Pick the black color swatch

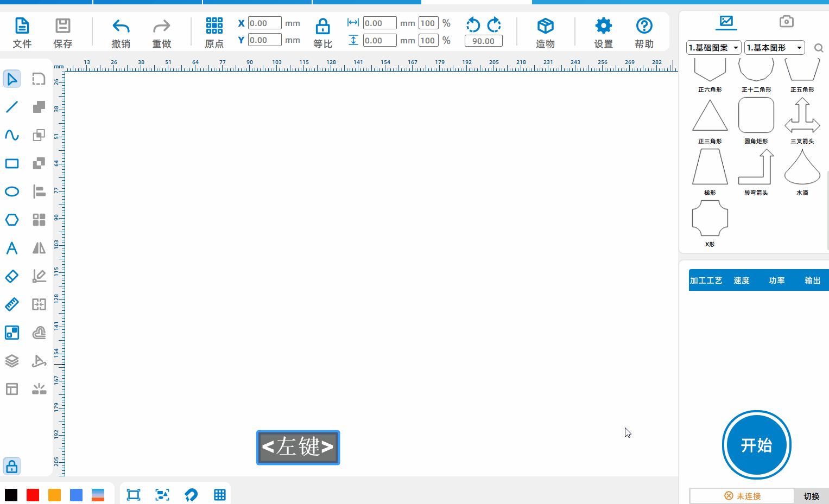(11, 495)
